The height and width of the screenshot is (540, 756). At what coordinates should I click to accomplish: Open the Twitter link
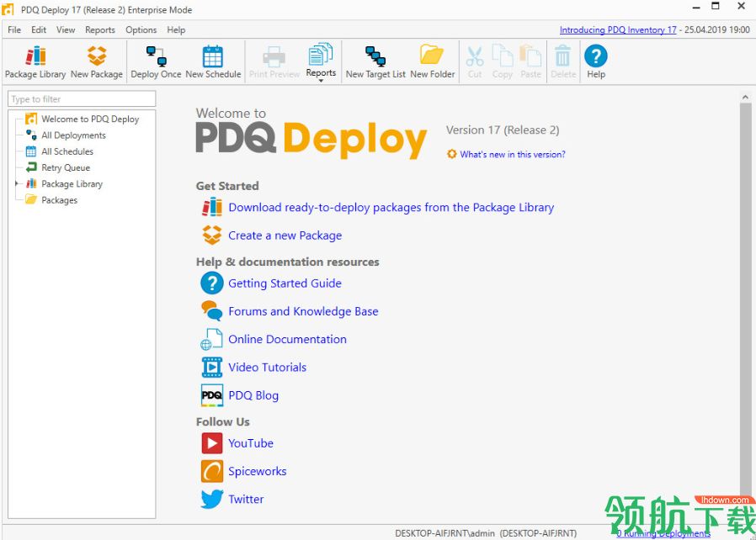point(246,500)
